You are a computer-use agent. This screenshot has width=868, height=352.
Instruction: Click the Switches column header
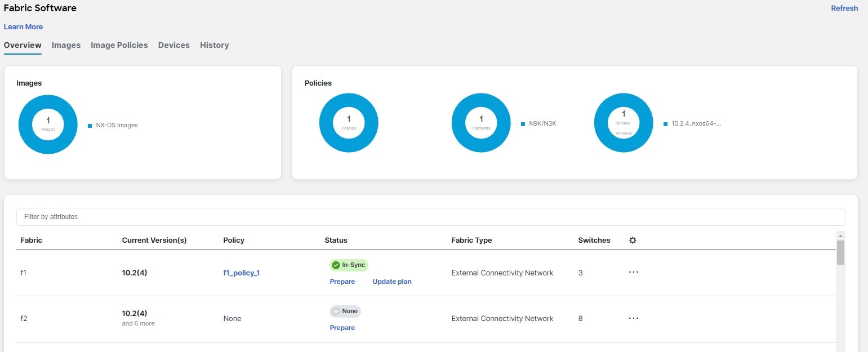pos(594,240)
